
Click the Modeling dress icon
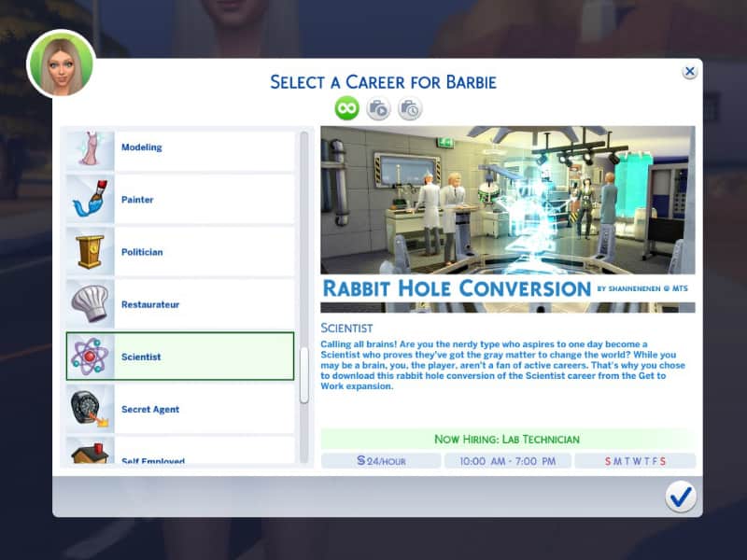(x=90, y=148)
